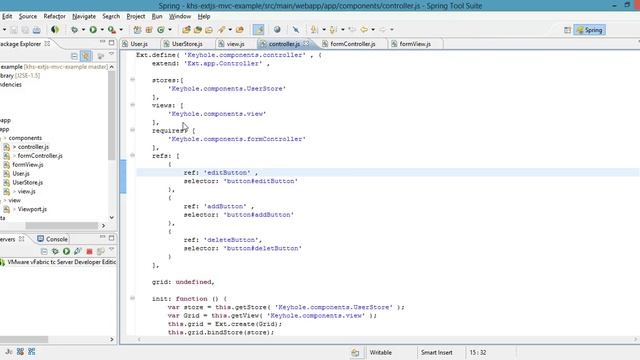Click the Print toolbar icon
640x360 pixels.
click(37, 30)
